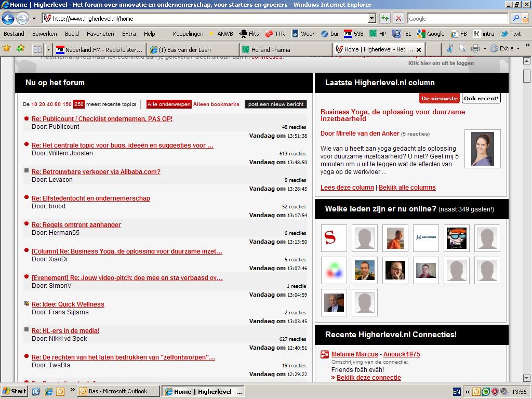Image resolution: width=532 pixels, height=399 pixels.
Task: Expand the address bar dropdown
Action: click(x=371, y=19)
